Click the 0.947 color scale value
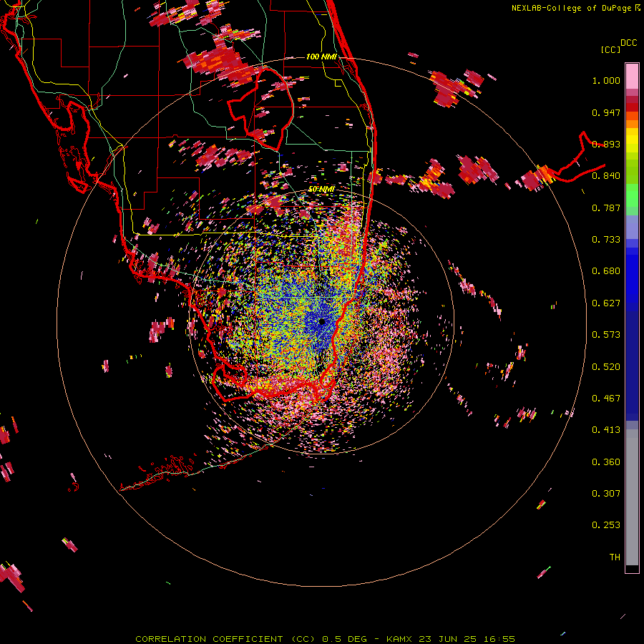This screenshot has height=644, width=644. point(606,112)
